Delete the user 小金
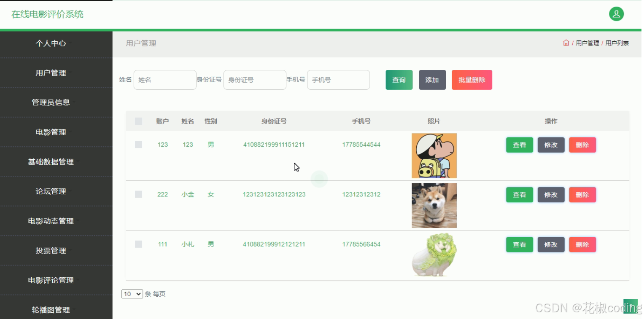This screenshot has height=319, width=644. tap(582, 195)
